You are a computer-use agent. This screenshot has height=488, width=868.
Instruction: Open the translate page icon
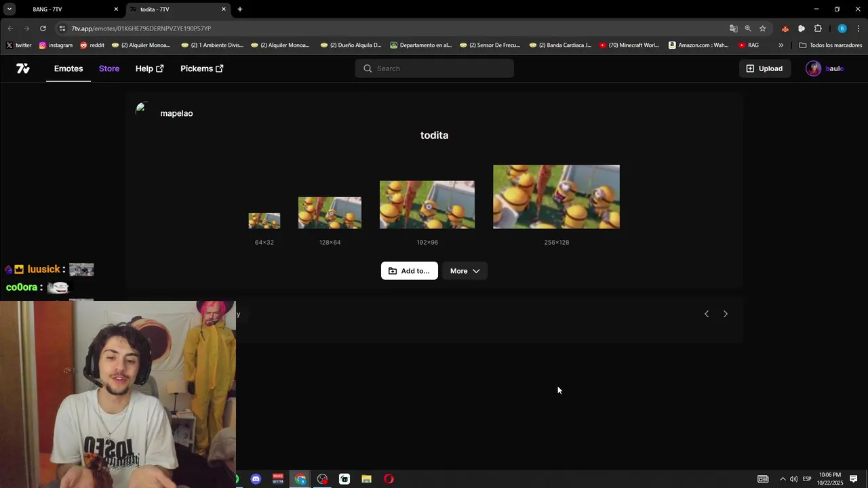coord(733,28)
